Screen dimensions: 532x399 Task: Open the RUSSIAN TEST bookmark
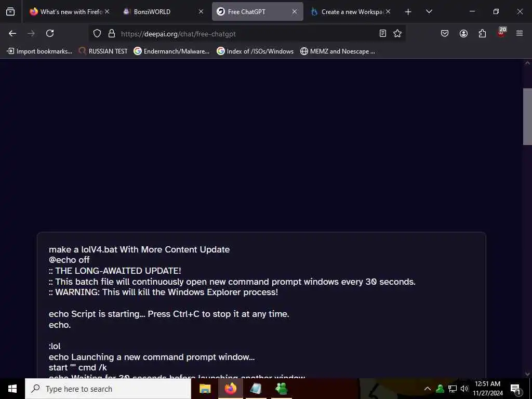tap(103, 51)
